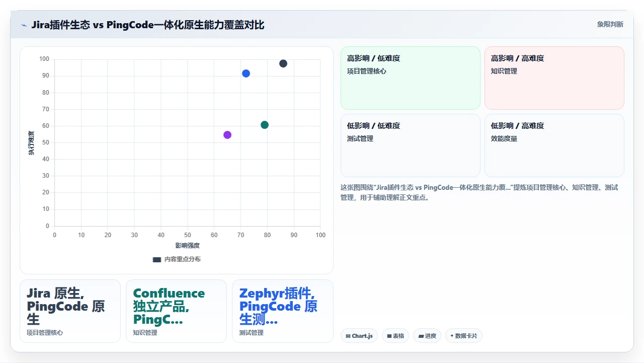Click the icon in the Chart.js chip

348,336
